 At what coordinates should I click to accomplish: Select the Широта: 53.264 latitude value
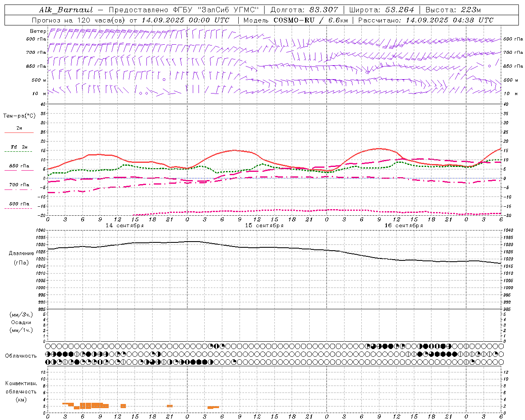coord(381,10)
